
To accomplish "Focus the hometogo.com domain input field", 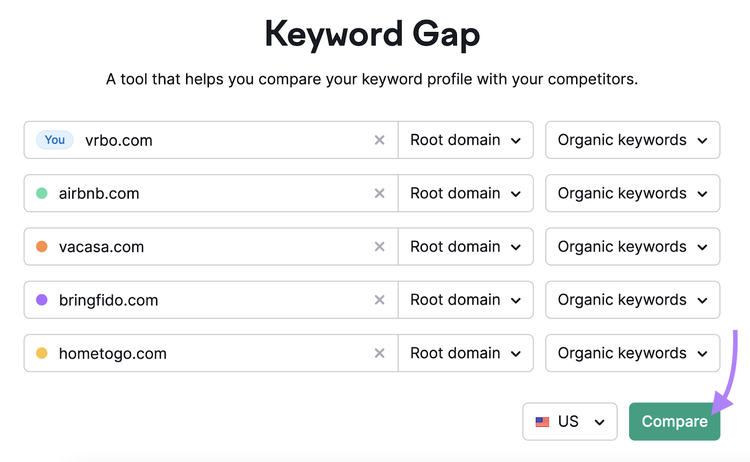I will point(210,353).
